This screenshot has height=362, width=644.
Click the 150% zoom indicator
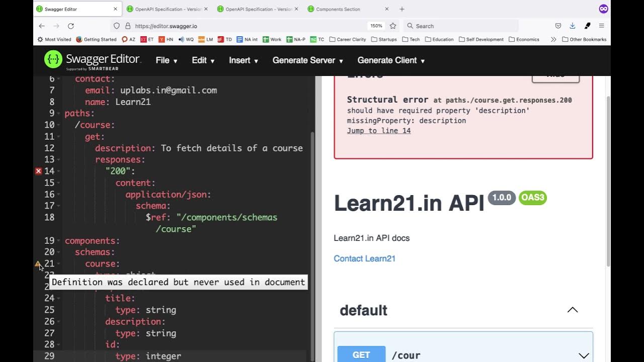(x=376, y=26)
